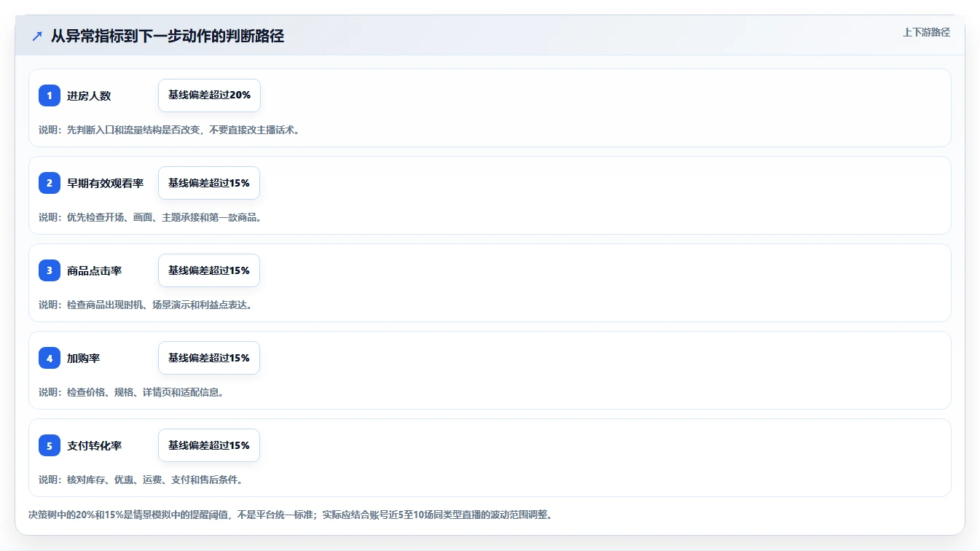Click the 15% threshold chip for 早期有效观看率
The image size is (980, 551).
pyautogui.click(x=209, y=183)
